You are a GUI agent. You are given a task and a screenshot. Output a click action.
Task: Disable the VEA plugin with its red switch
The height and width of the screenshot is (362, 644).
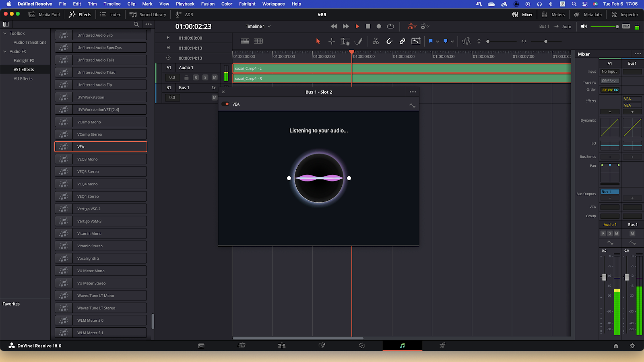(225, 104)
